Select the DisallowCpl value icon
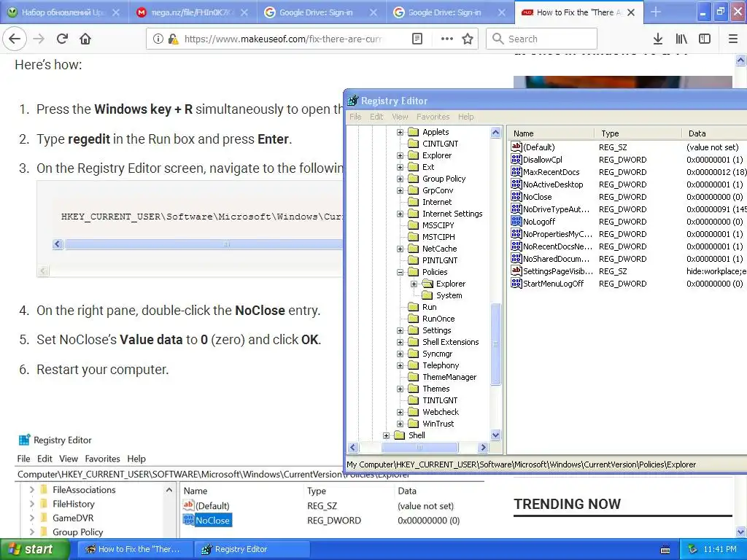This screenshot has width=747, height=560. click(516, 160)
